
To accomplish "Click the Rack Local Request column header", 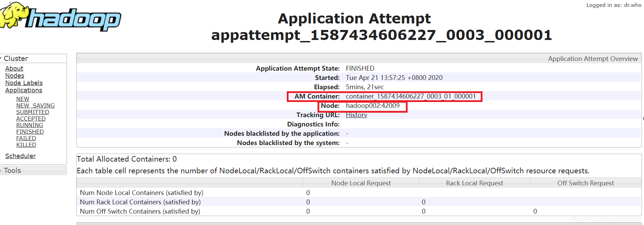I will point(475,183).
